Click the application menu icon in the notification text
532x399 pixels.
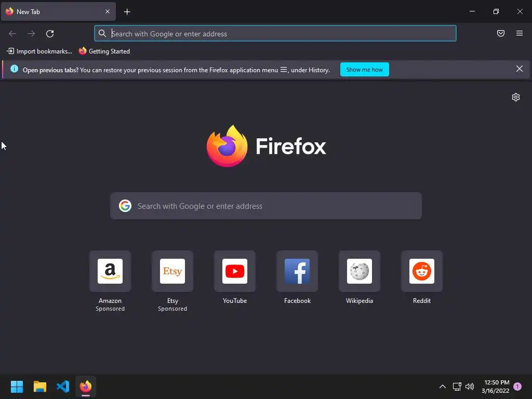click(x=283, y=70)
